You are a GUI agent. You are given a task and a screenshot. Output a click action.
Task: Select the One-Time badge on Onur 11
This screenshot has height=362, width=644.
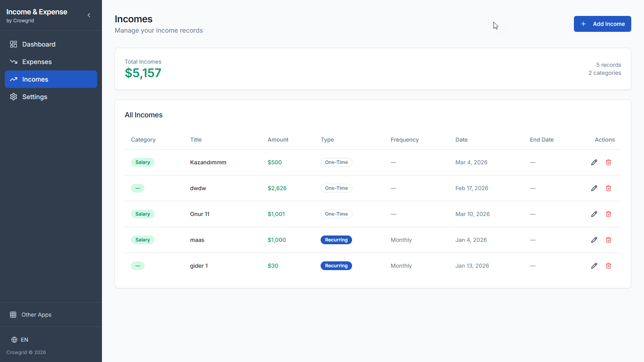pos(336,214)
